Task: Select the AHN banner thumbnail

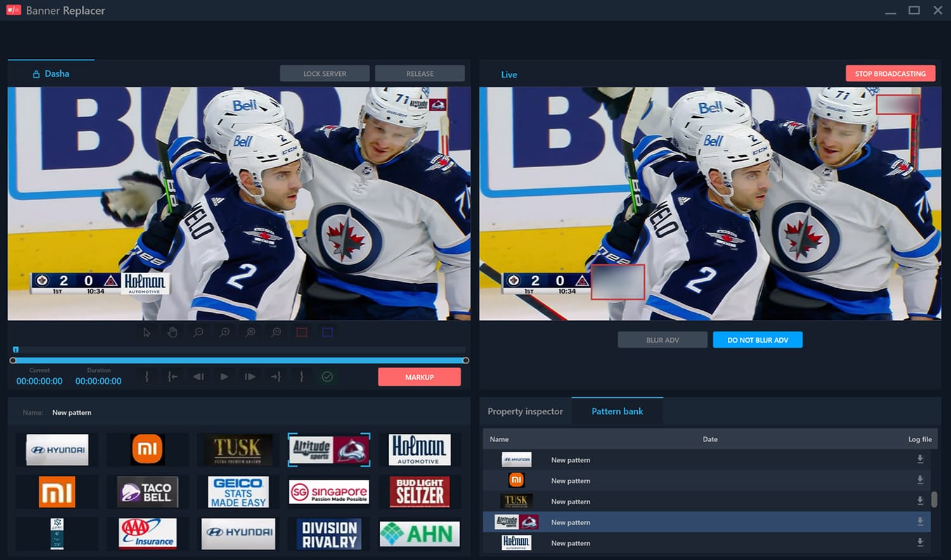Action: click(419, 533)
